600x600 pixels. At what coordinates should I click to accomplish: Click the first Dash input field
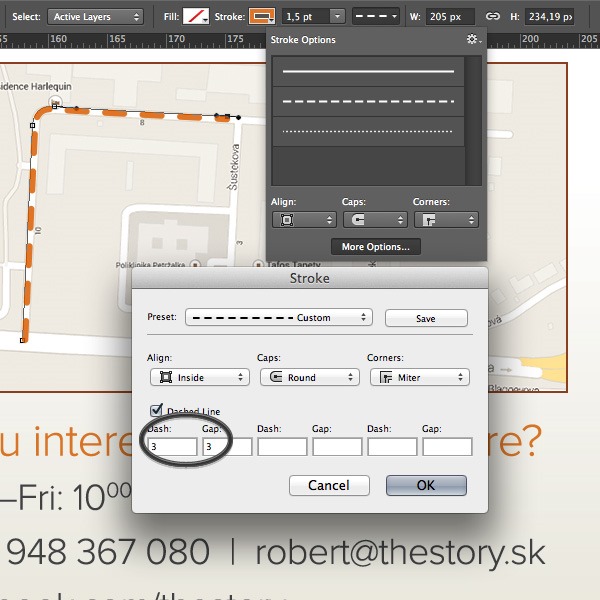172,446
